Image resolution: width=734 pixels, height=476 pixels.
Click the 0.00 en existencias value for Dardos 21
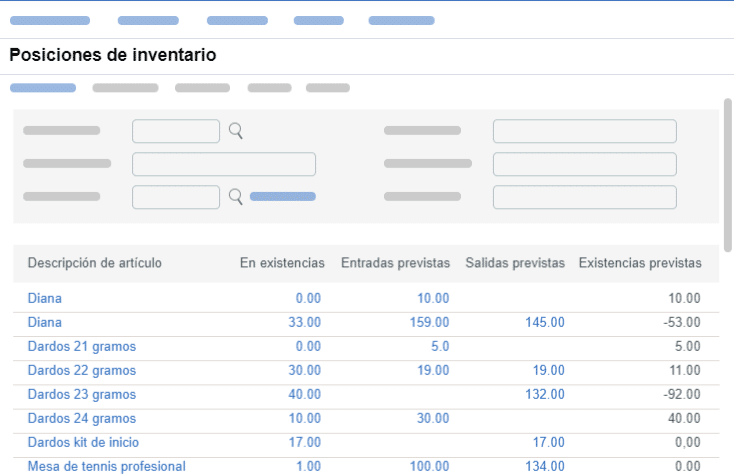click(308, 346)
